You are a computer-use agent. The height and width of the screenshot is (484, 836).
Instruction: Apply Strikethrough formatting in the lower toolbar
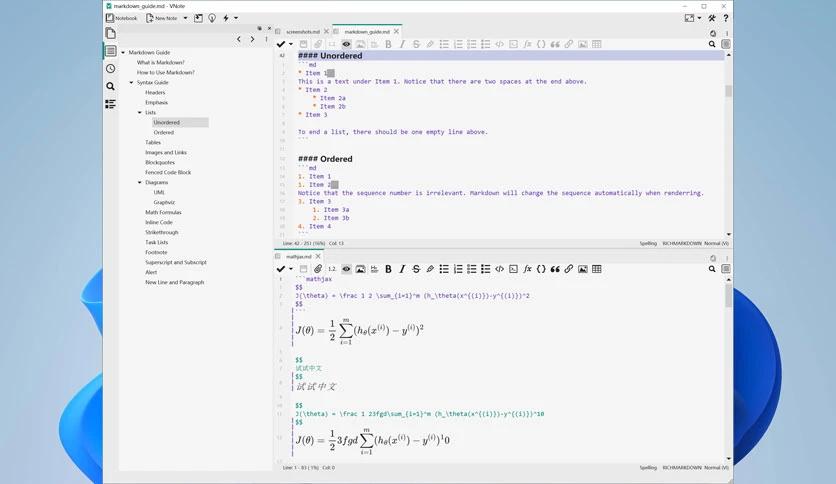click(416, 269)
